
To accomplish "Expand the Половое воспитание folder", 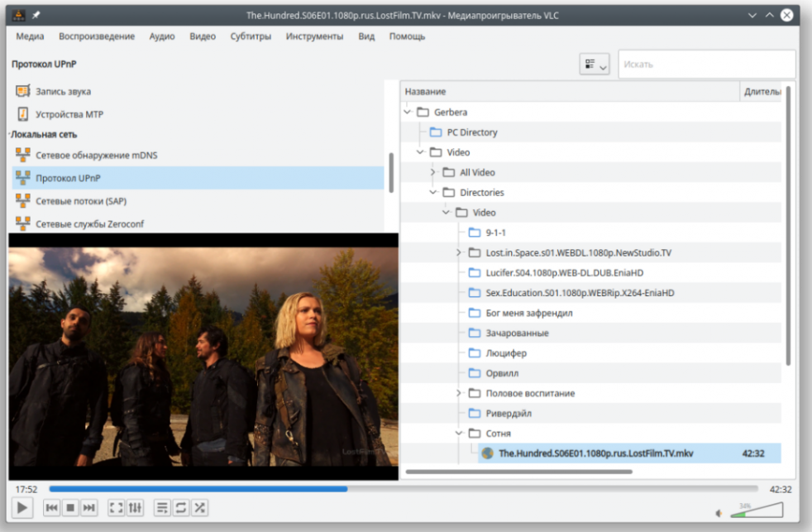I will point(459,393).
